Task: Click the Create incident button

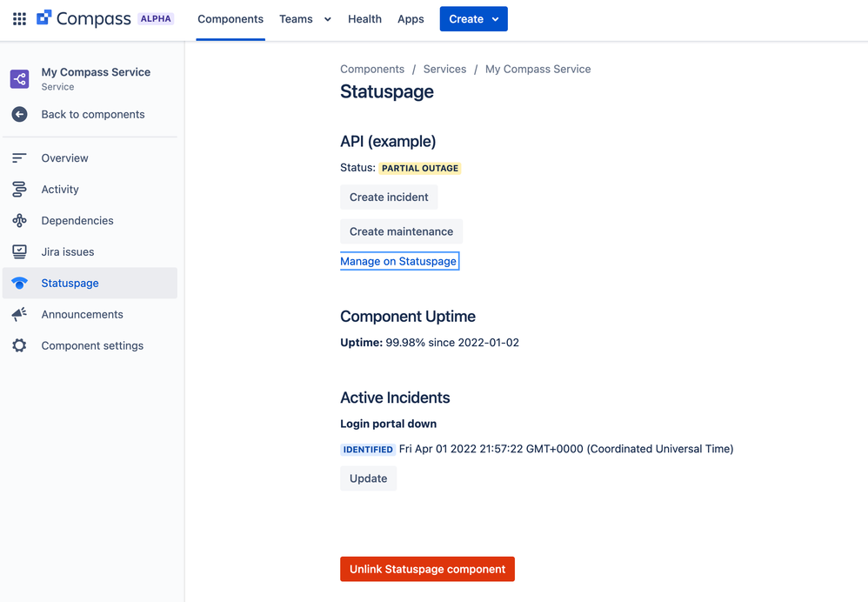Action: coord(389,197)
